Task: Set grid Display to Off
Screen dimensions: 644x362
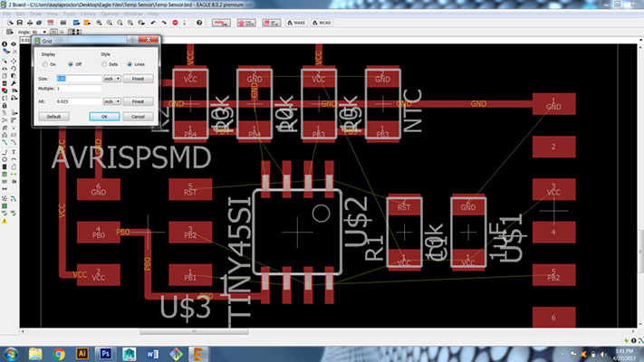Action: (71, 64)
